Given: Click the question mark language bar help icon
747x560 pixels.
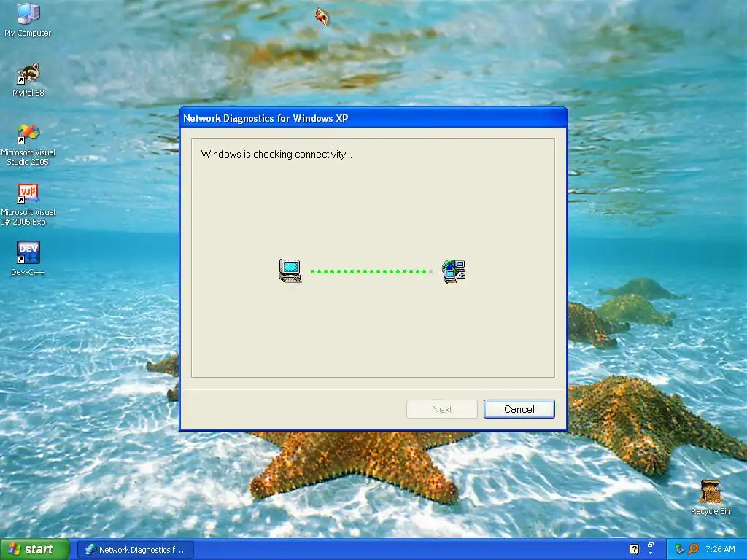Looking at the screenshot, I should 634,549.
